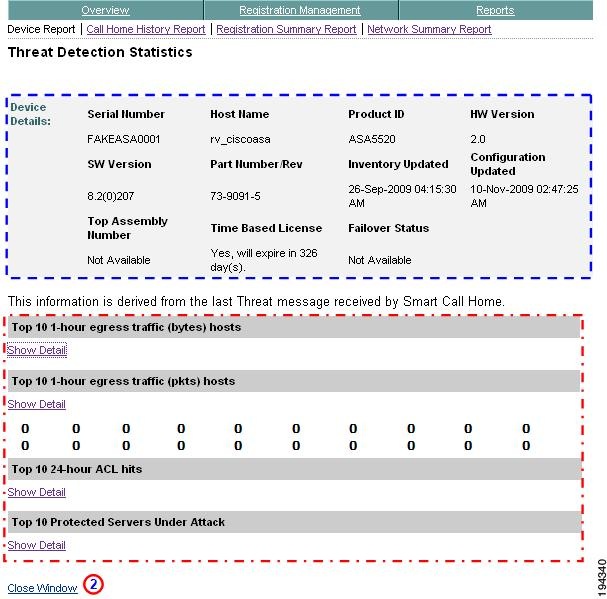Select product ID ASA5520
Screen dimensions: 607x599
point(372,139)
